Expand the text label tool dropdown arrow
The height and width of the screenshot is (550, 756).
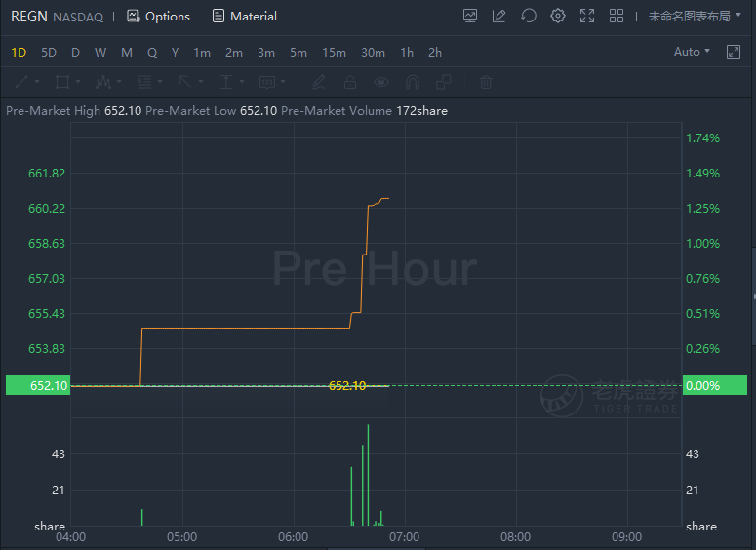(283, 82)
